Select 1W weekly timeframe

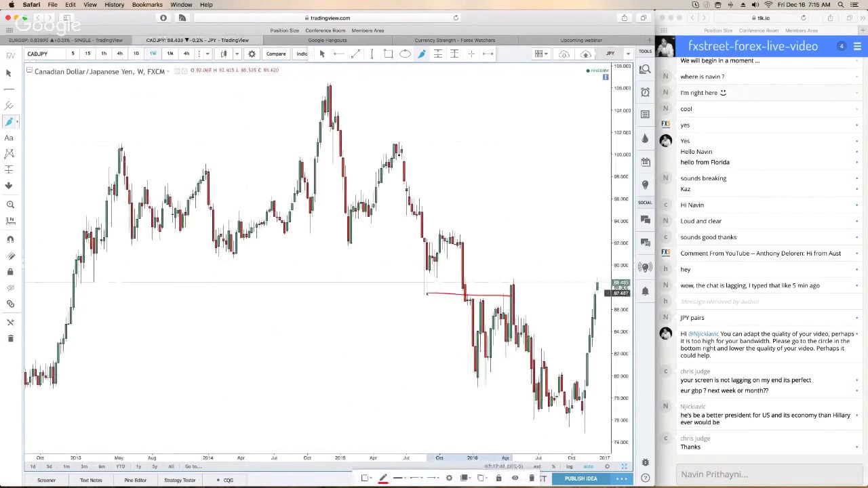[153, 54]
